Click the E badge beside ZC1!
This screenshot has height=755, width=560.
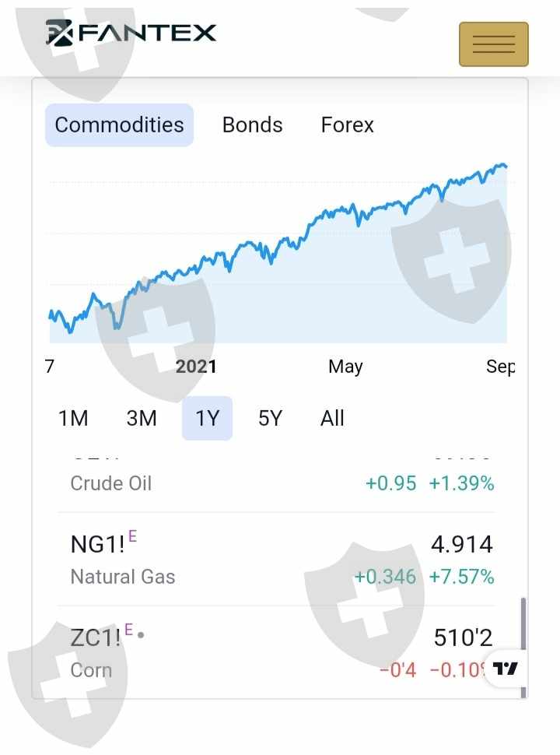coord(128,629)
